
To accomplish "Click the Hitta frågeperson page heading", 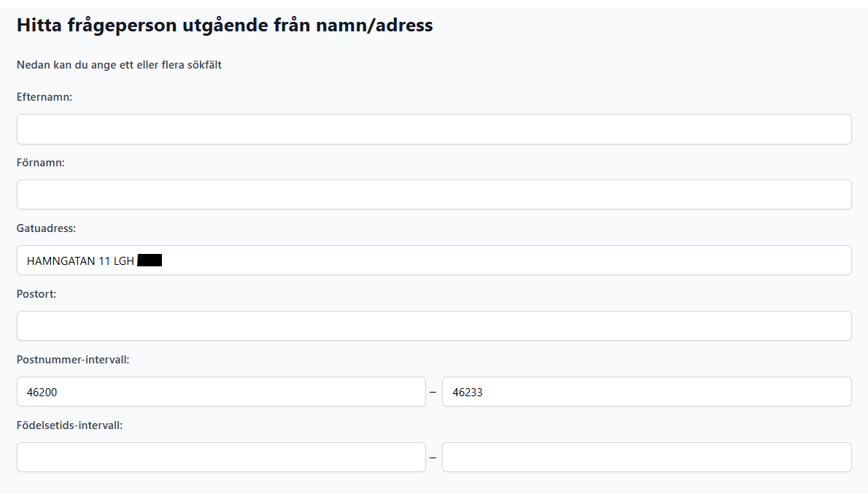I will (225, 26).
